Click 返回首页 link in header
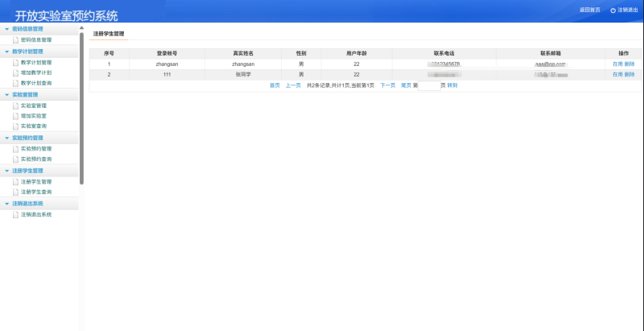This screenshot has height=331, width=644. point(590,10)
